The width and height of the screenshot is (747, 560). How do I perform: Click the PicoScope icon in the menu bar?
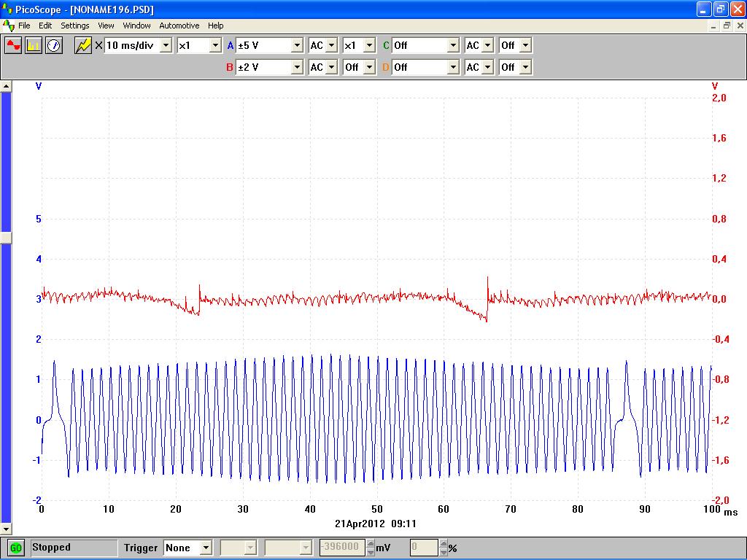[9, 26]
